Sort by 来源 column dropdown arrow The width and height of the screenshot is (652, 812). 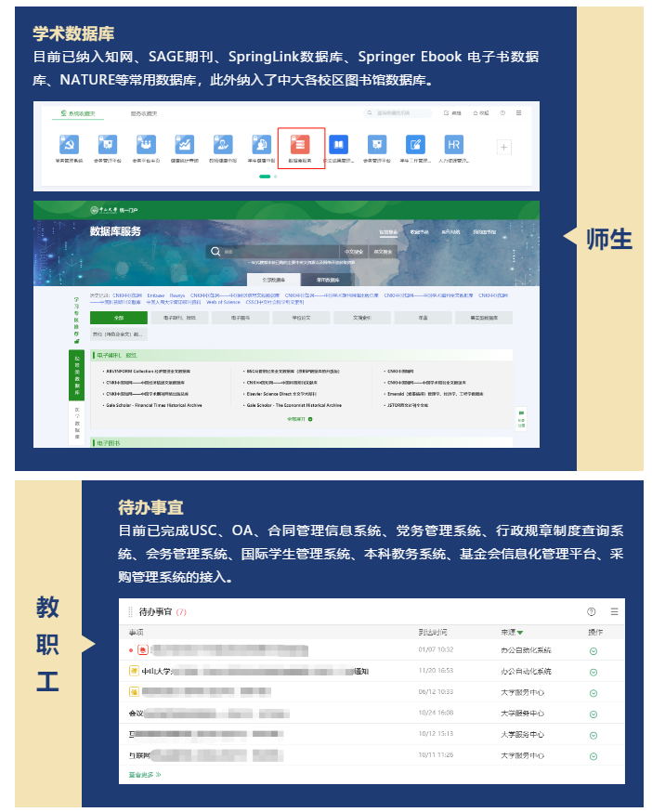click(520, 633)
